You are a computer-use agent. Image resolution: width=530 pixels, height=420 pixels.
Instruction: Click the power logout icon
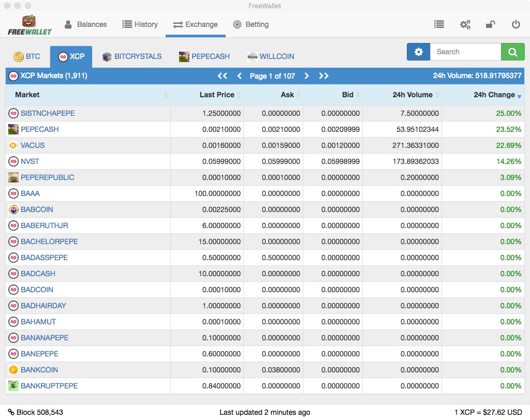tap(516, 24)
